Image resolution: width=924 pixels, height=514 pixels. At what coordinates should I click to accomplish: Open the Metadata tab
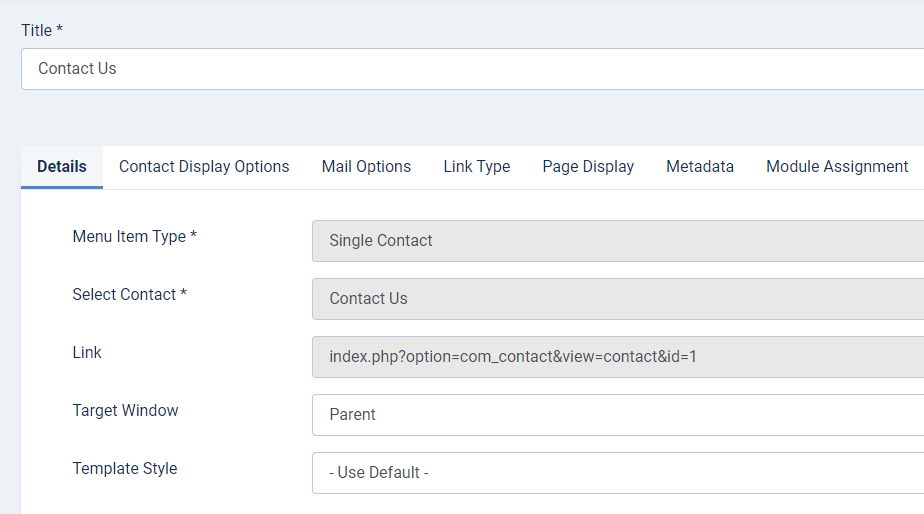click(700, 167)
